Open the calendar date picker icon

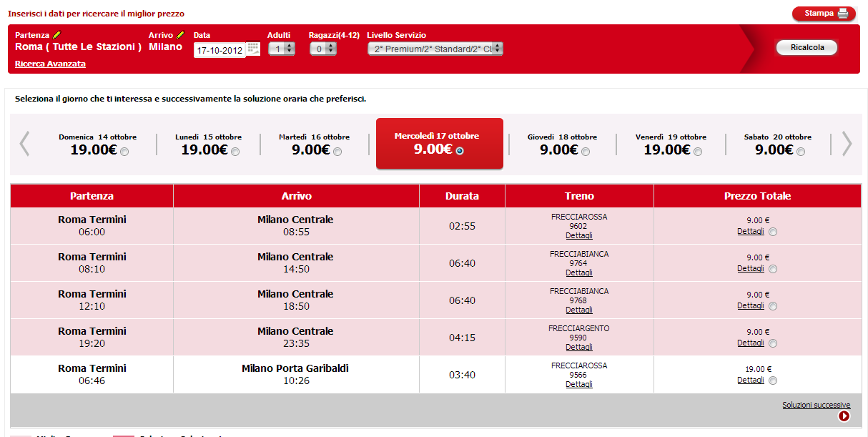[253, 49]
